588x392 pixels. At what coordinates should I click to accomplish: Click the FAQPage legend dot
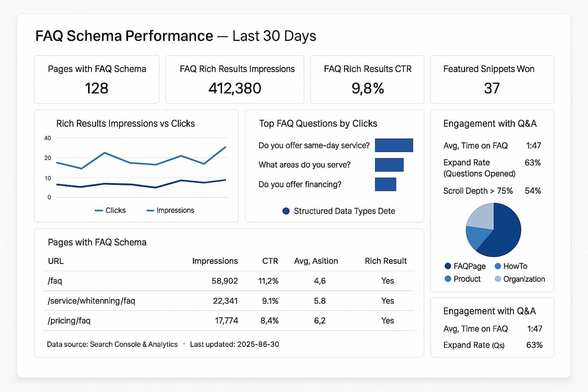448,266
